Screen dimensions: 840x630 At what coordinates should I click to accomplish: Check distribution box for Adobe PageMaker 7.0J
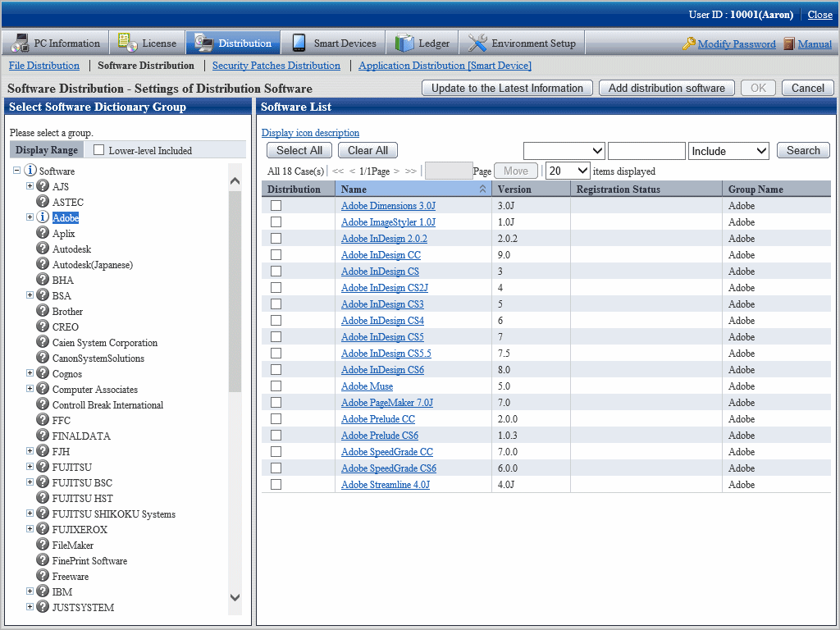pyautogui.click(x=276, y=402)
